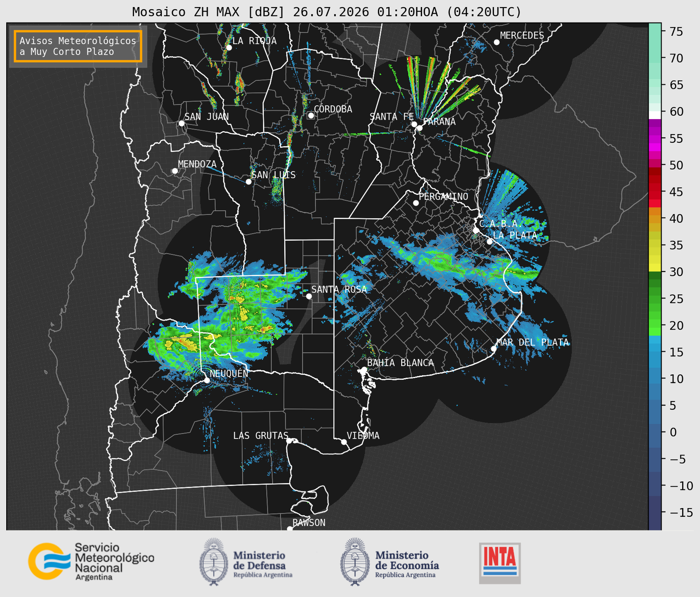Click the 45 dBZ red color band
This screenshot has width=700, height=597.
(655, 192)
